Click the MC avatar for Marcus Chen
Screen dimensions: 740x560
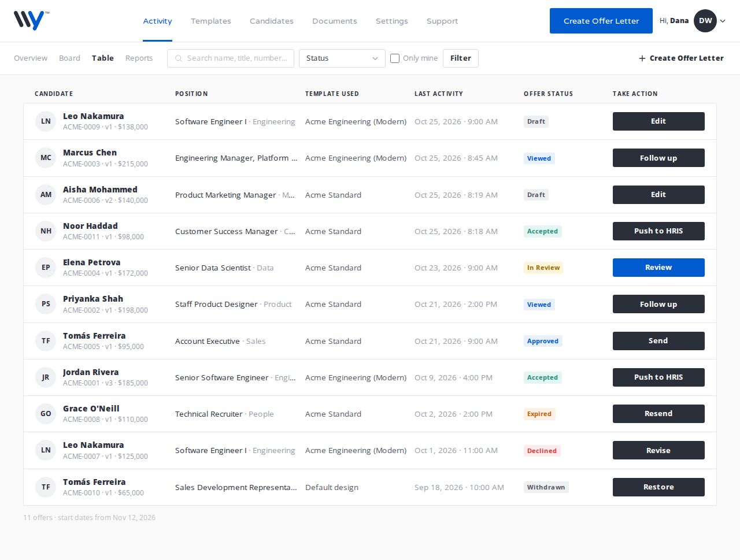point(46,158)
